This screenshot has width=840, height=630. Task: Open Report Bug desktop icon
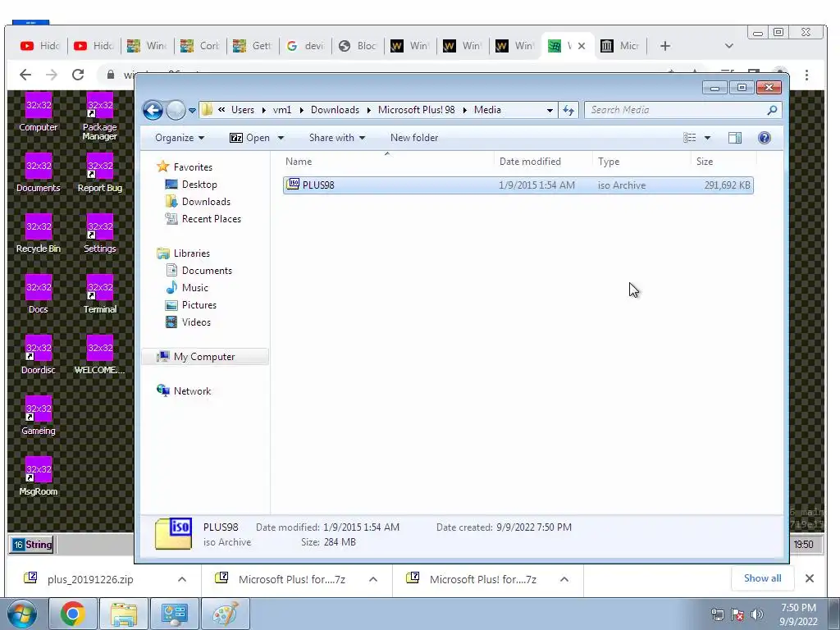point(99,173)
